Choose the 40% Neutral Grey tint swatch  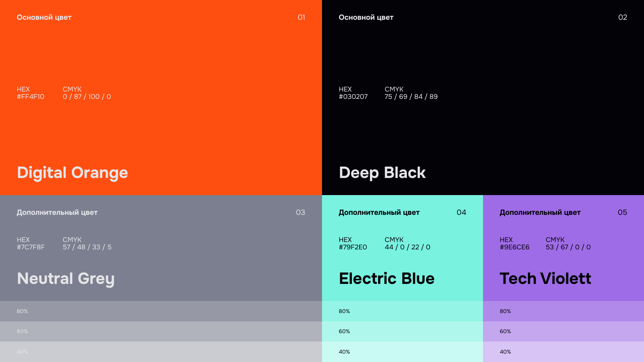[161, 352]
